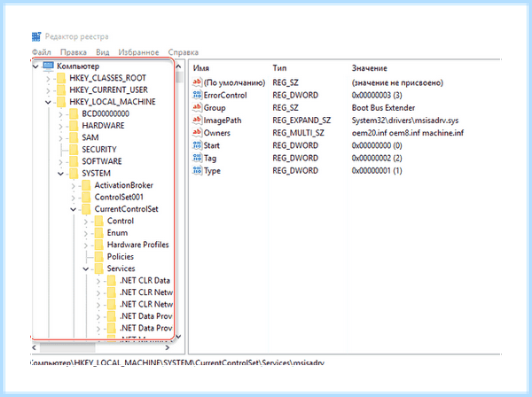Expand the ActivationBroker key arrow
The image size is (532, 397).
73,186
